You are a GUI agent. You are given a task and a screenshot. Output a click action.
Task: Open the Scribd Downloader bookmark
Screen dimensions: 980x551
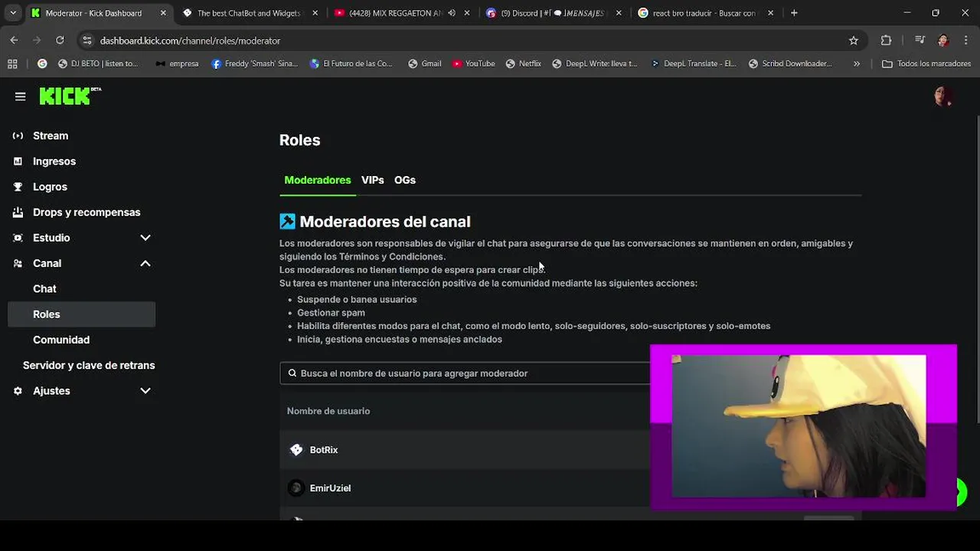(x=790, y=64)
